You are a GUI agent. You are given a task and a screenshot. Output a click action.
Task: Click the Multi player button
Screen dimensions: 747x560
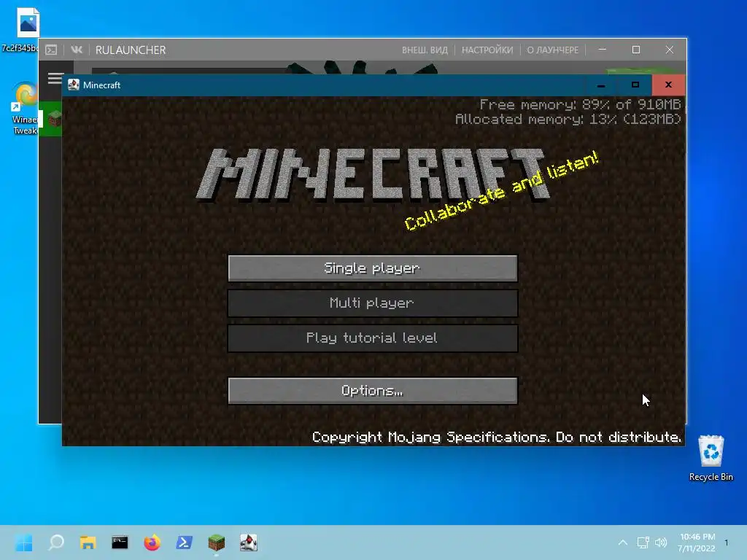(x=373, y=303)
